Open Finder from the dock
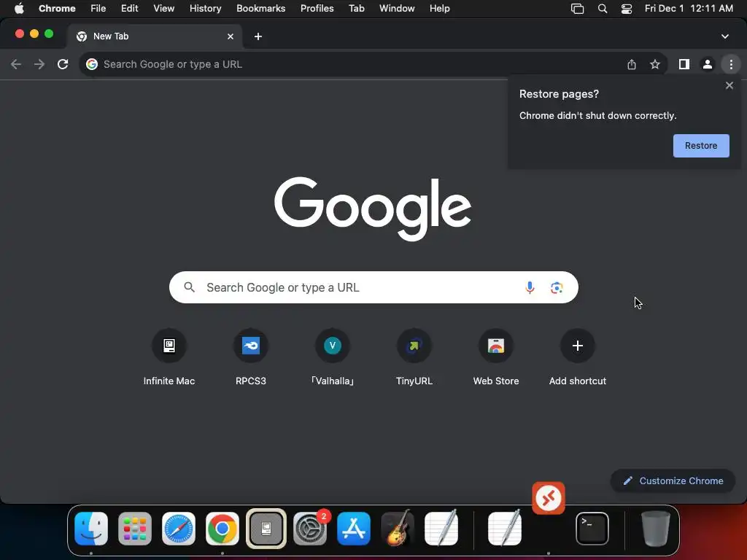Image resolution: width=747 pixels, height=560 pixels. click(91, 529)
